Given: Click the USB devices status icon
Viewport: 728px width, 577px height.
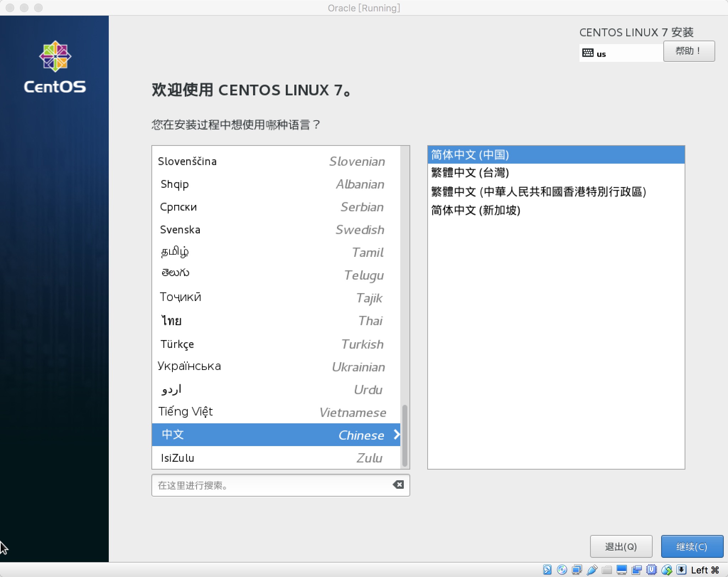Looking at the screenshot, I should click(592, 570).
